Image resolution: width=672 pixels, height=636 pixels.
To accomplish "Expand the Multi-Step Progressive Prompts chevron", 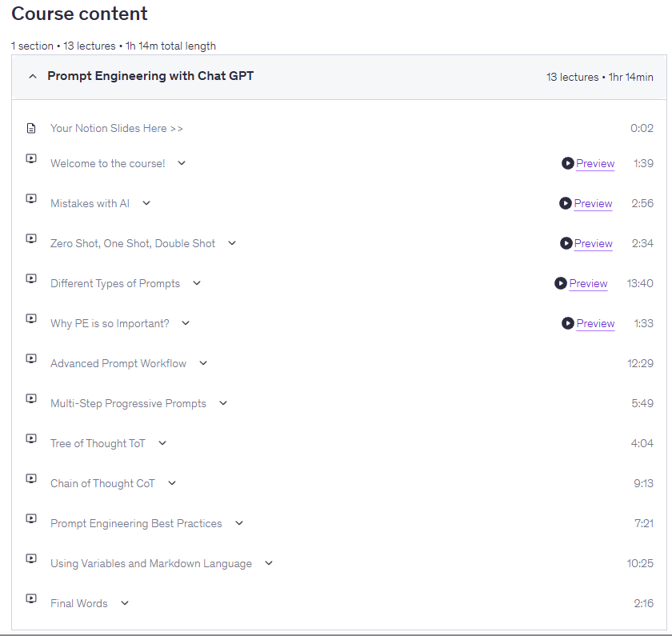I will pyautogui.click(x=223, y=403).
